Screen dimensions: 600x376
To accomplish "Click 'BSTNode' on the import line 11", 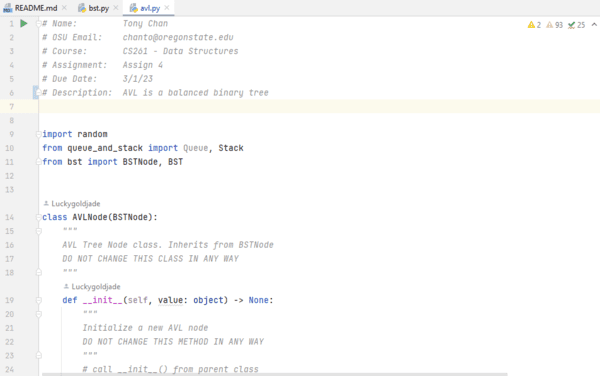I will 140,162.
